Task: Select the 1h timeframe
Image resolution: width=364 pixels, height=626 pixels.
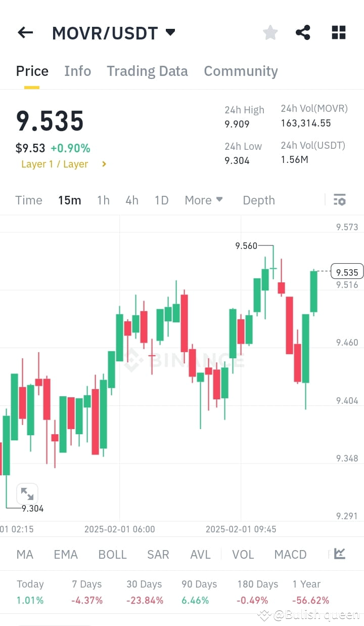Action: tap(103, 200)
